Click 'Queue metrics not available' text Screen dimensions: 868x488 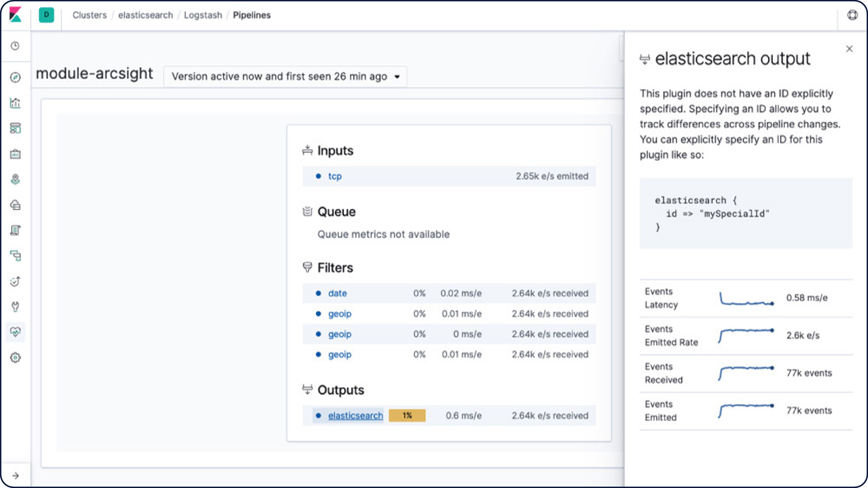(x=383, y=234)
